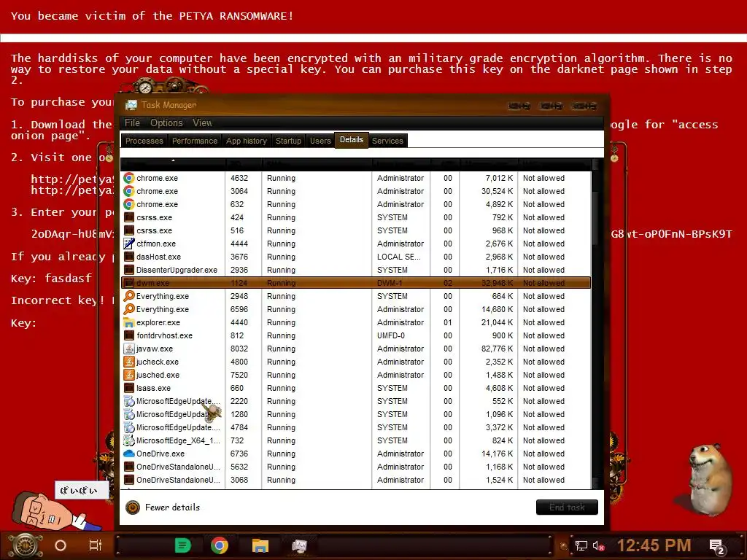
Task: Select chrome.exe icon with PID 4632
Action: [x=128, y=178]
